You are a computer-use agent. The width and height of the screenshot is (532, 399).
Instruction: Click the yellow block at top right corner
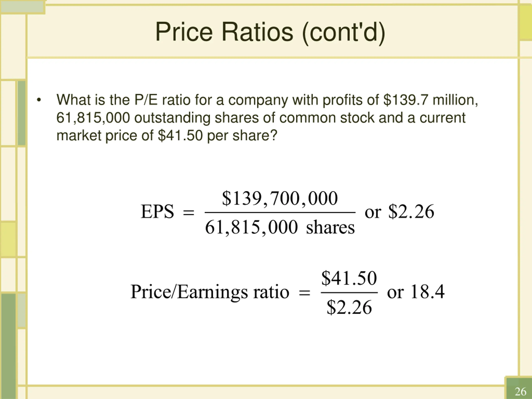526,23
